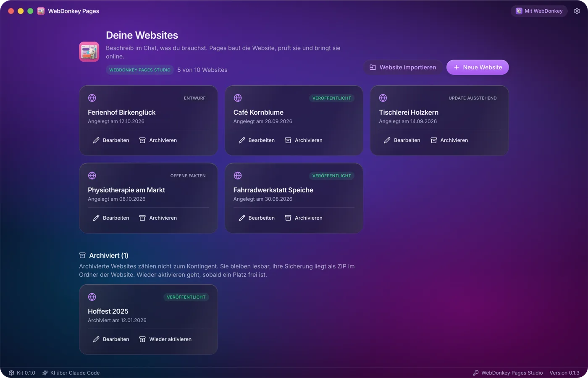This screenshot has height=378, width=588.
Task: Click the large Pages mascot image beside Deine Websites
Action: click(x=89, y=52)
